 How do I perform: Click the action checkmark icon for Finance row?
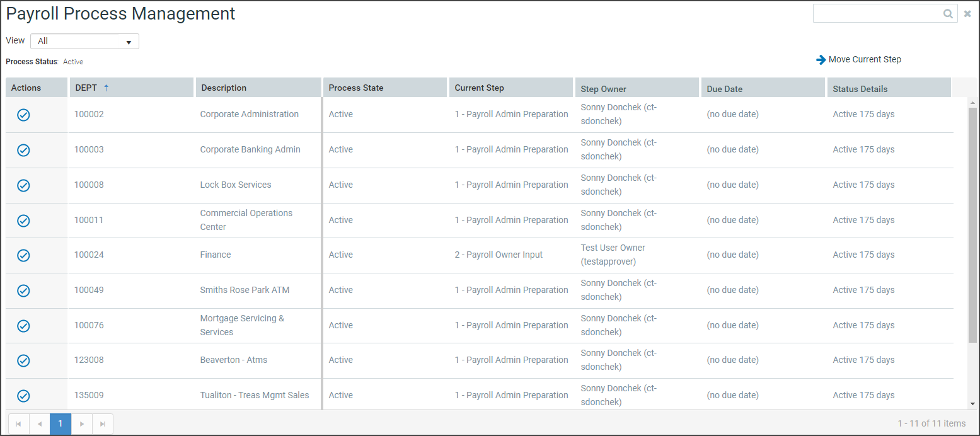coord(23,255)
